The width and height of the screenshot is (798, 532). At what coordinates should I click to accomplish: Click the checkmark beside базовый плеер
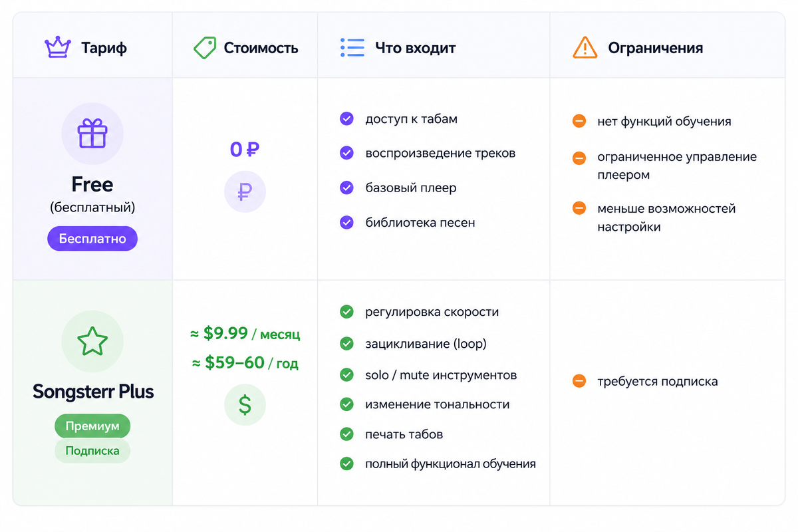pos(346,188)
